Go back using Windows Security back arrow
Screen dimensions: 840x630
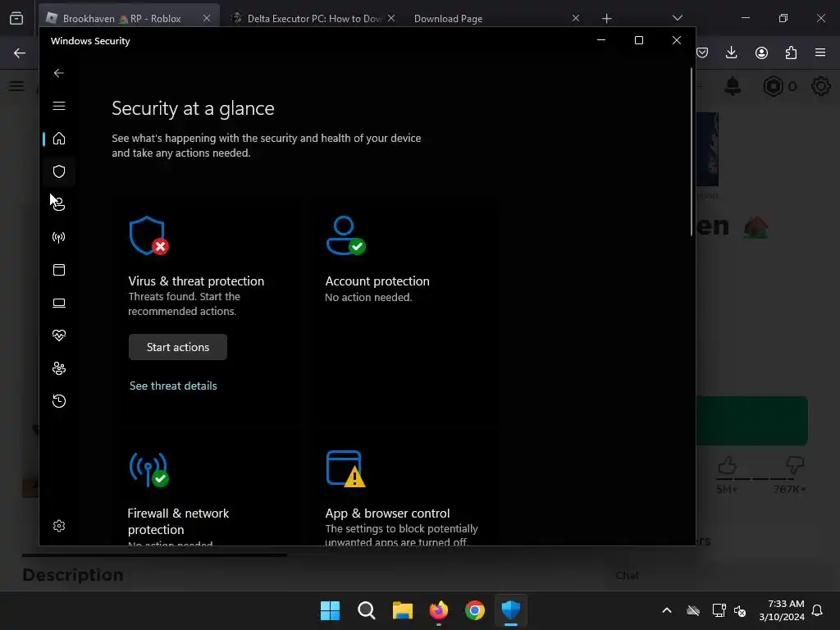59,73
